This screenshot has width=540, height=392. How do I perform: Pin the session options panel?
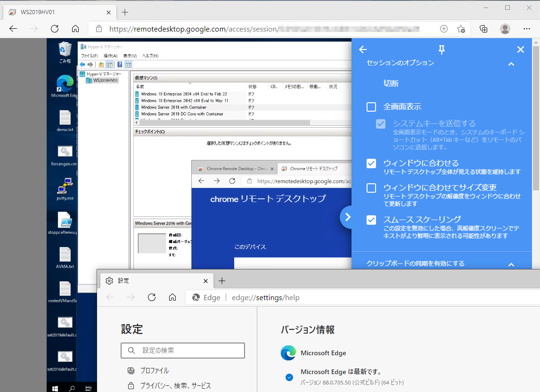442,50
